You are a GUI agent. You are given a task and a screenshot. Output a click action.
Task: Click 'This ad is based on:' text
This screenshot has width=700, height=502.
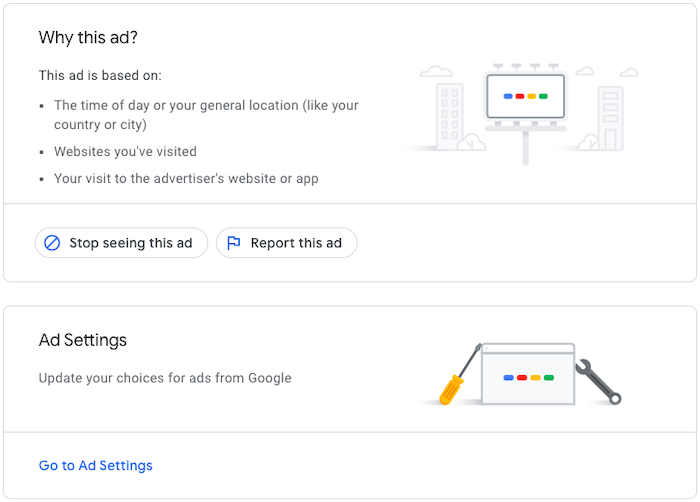(x=100, y=75)
